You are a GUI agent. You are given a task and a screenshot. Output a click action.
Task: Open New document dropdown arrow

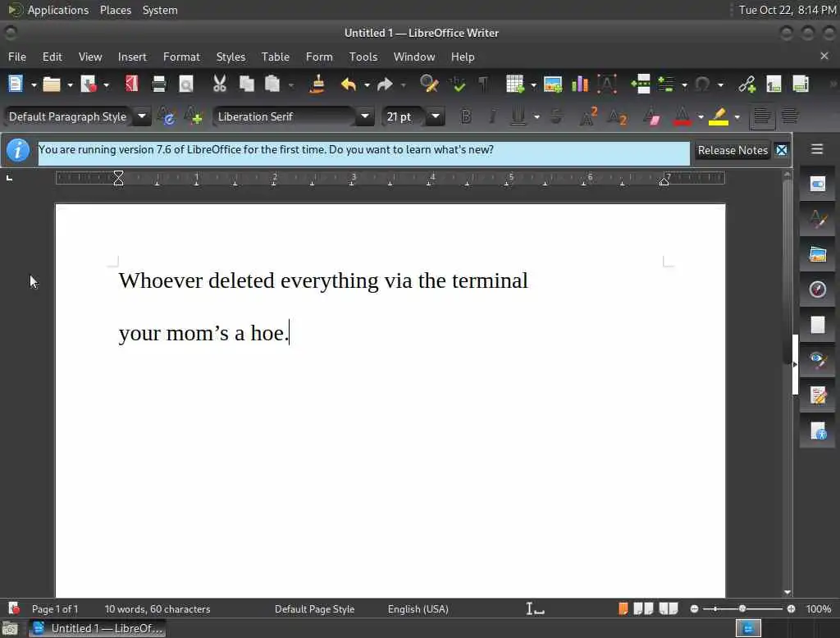33,84
